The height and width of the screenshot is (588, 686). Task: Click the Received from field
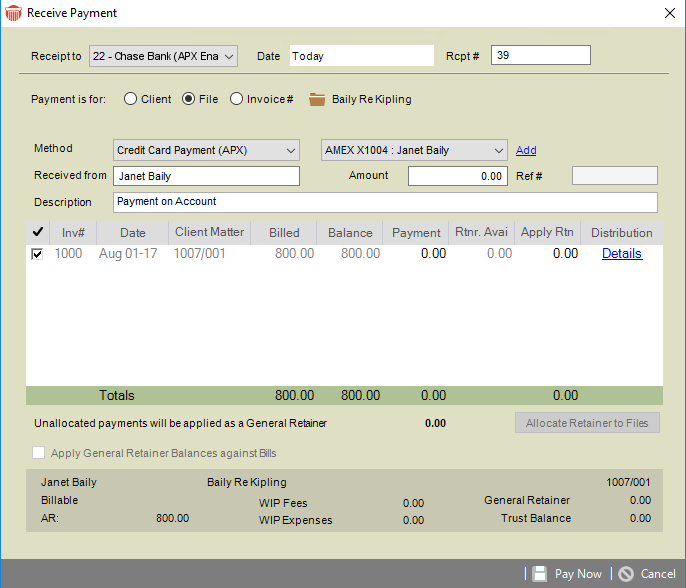click(x=206, y=176)
